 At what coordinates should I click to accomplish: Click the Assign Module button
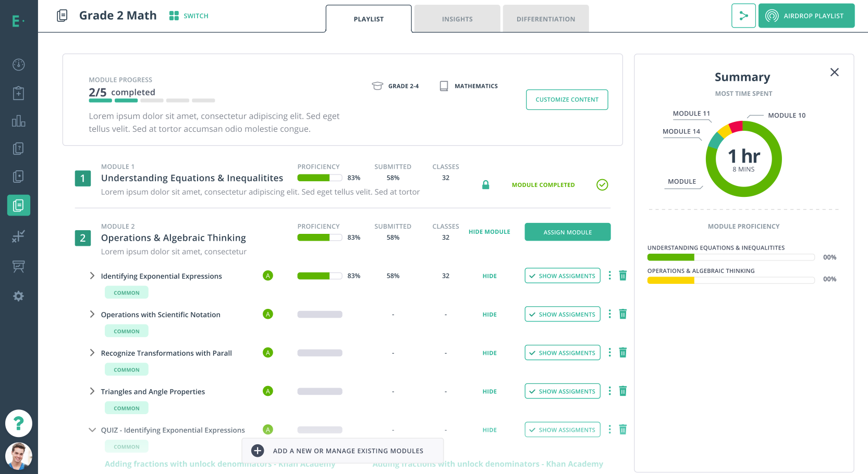tap(567, 232)
